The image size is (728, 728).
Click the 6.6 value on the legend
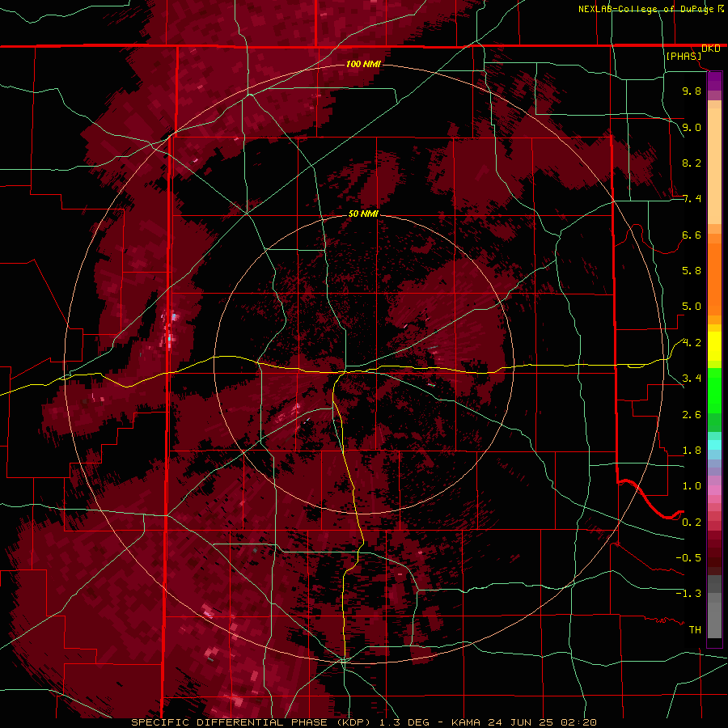pyautogui.click(x=692, y=235)
